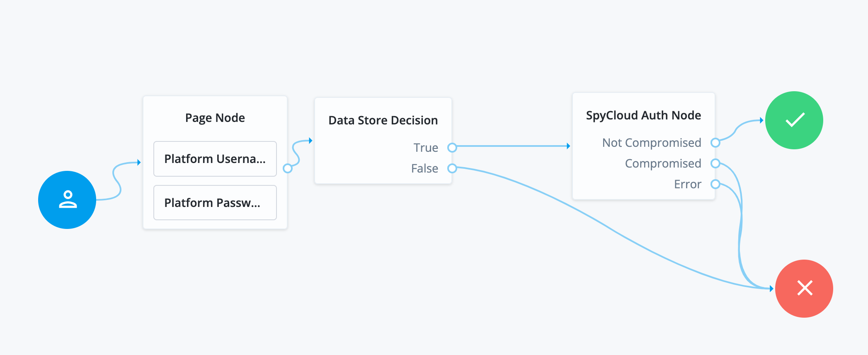Click the False outcome label
The height and width of the screenshot is (355, 868).
(x=424, y=168)
